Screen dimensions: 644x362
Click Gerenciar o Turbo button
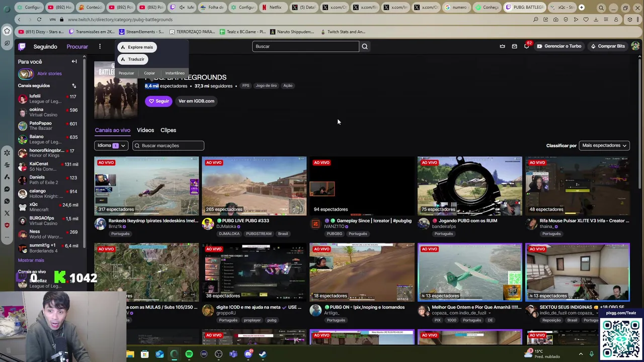pyautogui.click(x=559, y=46)
